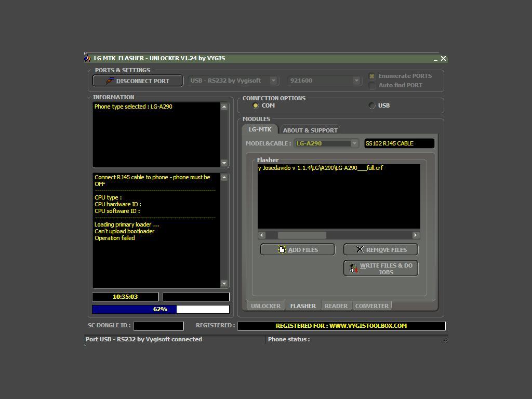Close the LG MTK Flasher window

coord(443,58)
